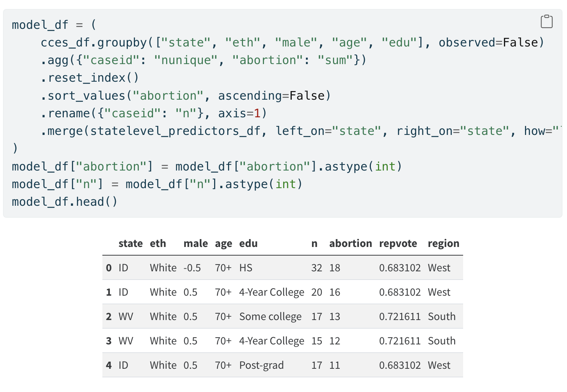Screen dimensions: 567x392
Task: Click the 'Post-grad' cell in row 4
Action: coord(261,365)
